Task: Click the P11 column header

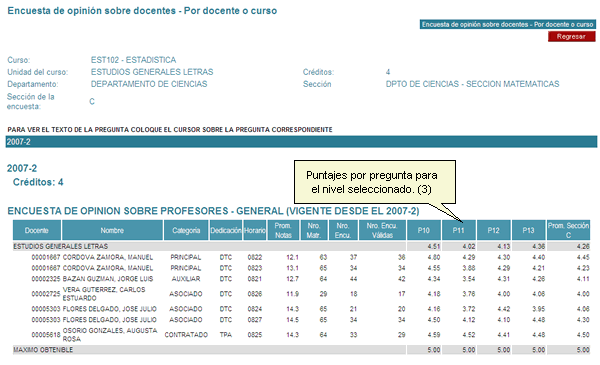Action: coord(458,230)
